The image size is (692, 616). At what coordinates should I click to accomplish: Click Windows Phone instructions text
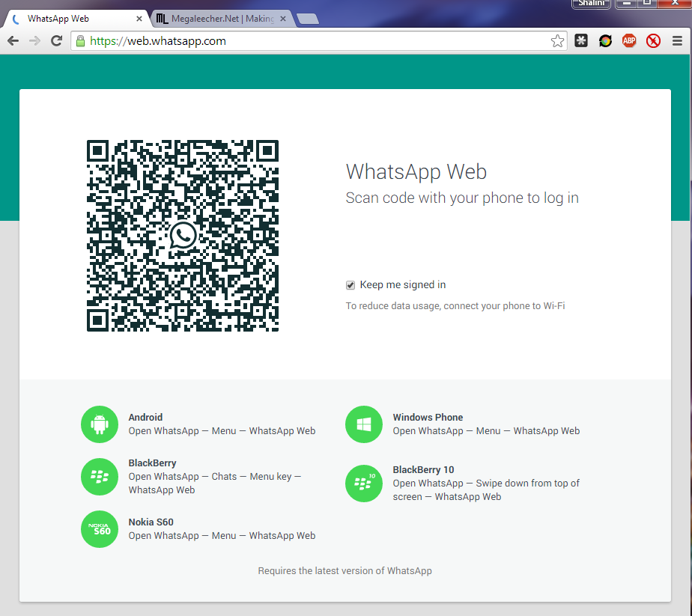486,431
